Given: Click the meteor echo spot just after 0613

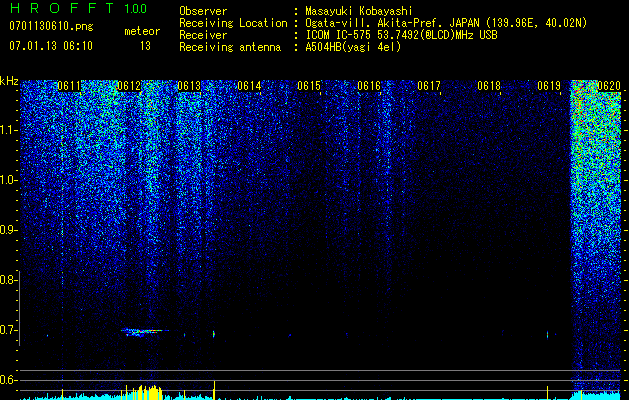Looking at the screenshot, I should coord(213,334).
